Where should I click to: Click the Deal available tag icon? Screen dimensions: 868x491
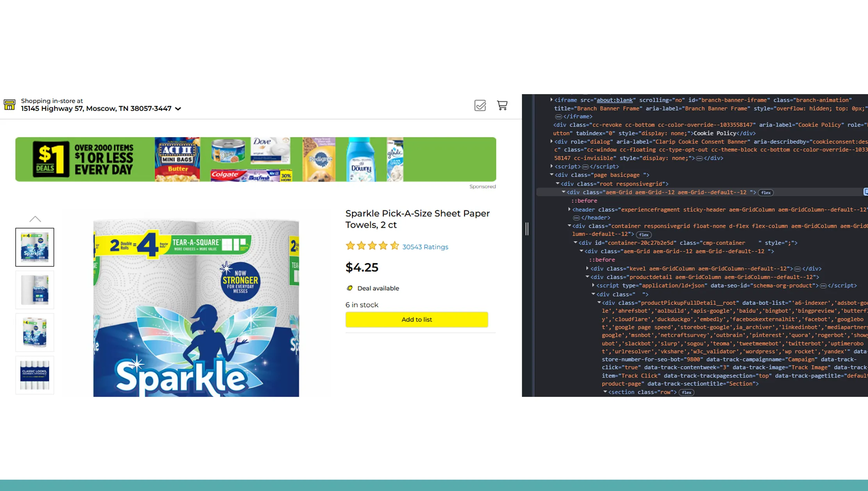(349, 288)
